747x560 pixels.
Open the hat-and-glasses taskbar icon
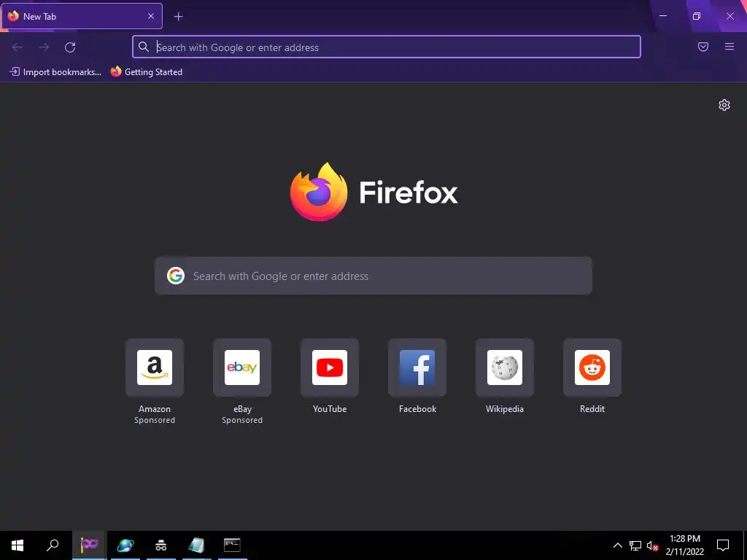click(160, 545)
